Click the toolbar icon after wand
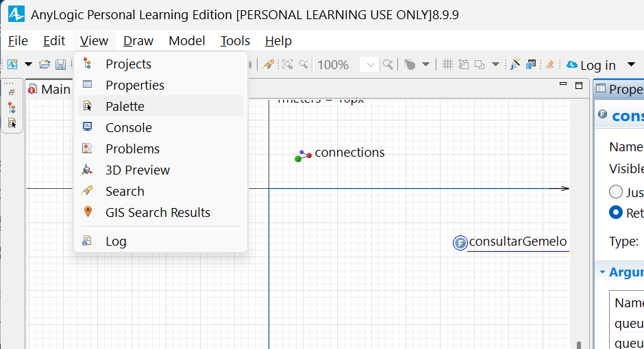The width and height of the screenshot is (644, 349). [x=531, y=64]
